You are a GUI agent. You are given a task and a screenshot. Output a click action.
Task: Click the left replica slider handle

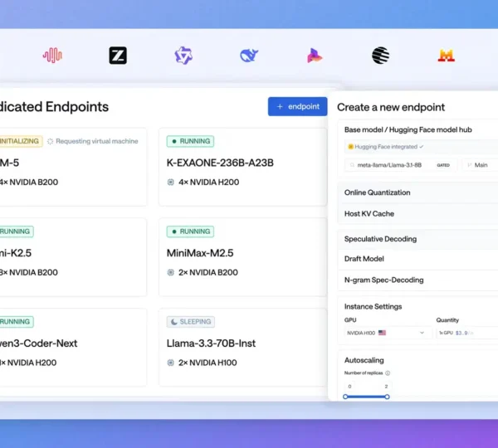pyautogui.click(x=345, y=397)
